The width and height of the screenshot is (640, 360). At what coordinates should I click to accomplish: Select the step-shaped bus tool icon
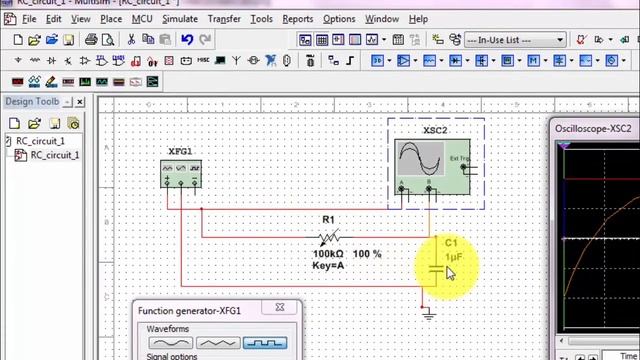[350, 61]
